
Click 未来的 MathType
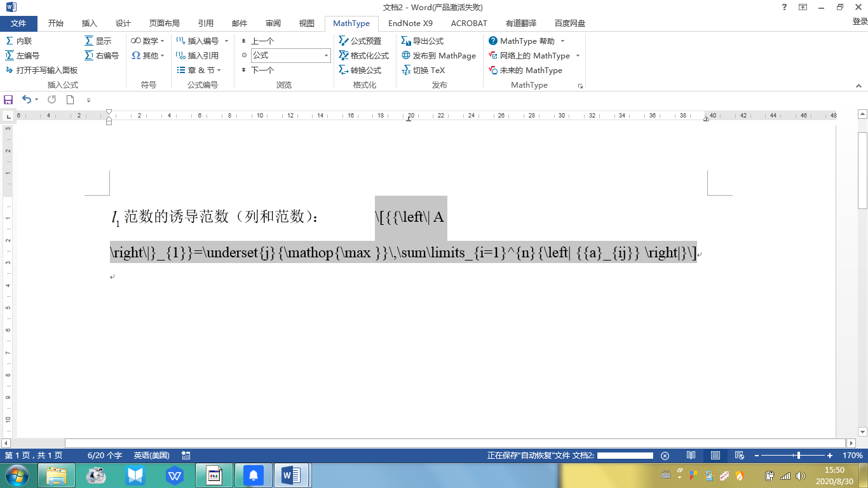(526, 70)
